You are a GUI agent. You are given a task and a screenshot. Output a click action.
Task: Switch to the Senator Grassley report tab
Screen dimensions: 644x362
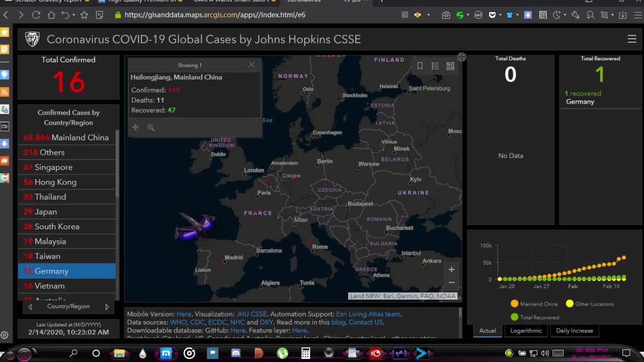48,2
